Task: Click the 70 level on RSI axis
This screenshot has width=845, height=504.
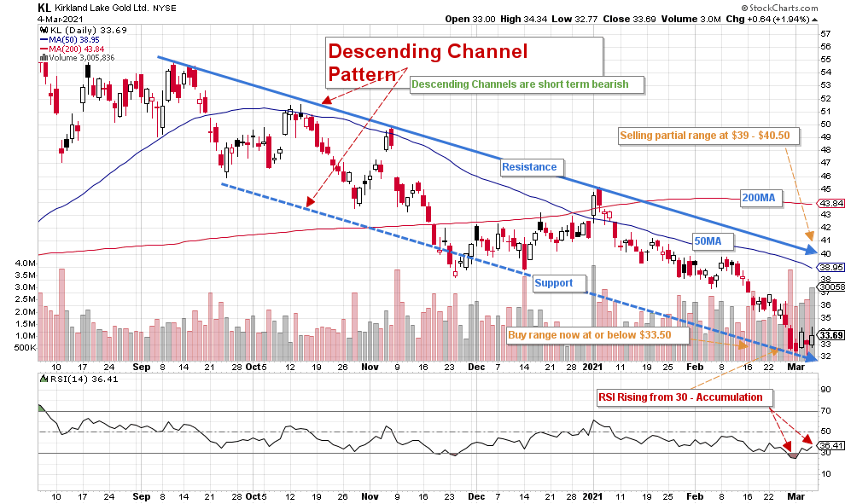Action: (825, 411)
